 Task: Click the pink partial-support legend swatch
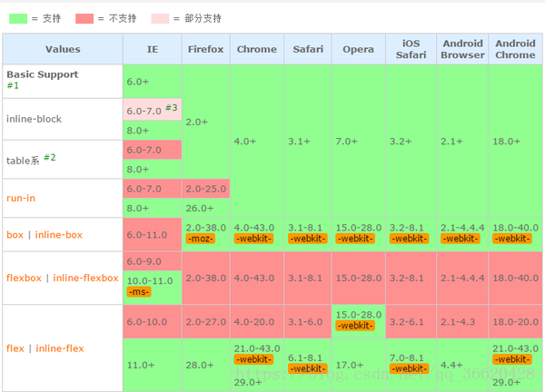160,19
